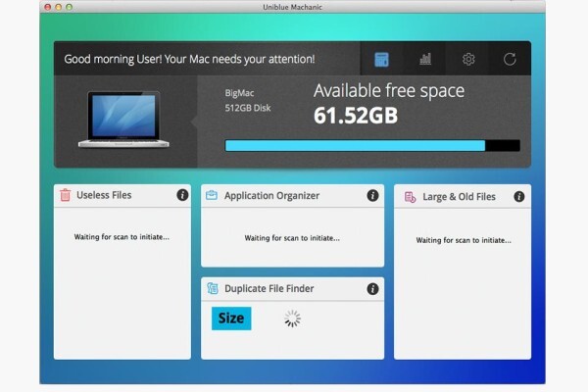
Task: Click the refresh scan circular arrow icon
Action: point(510,59)
